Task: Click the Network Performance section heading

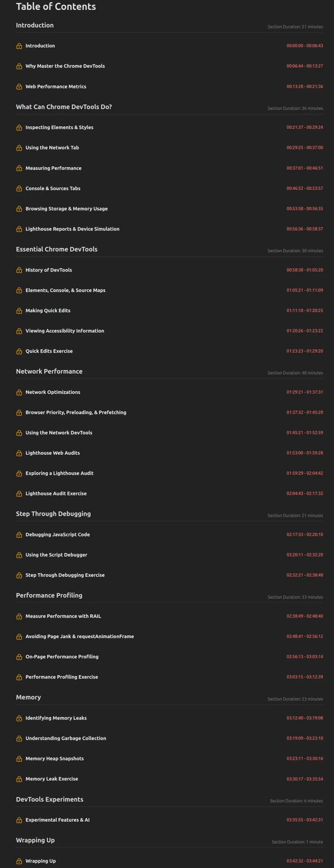Action: pos(49,371)
